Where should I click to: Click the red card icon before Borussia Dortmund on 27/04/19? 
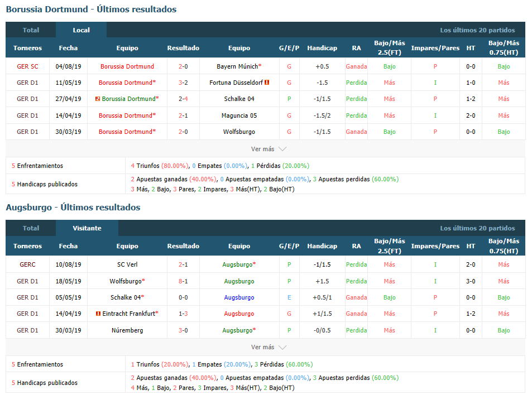tap(98, 99)
